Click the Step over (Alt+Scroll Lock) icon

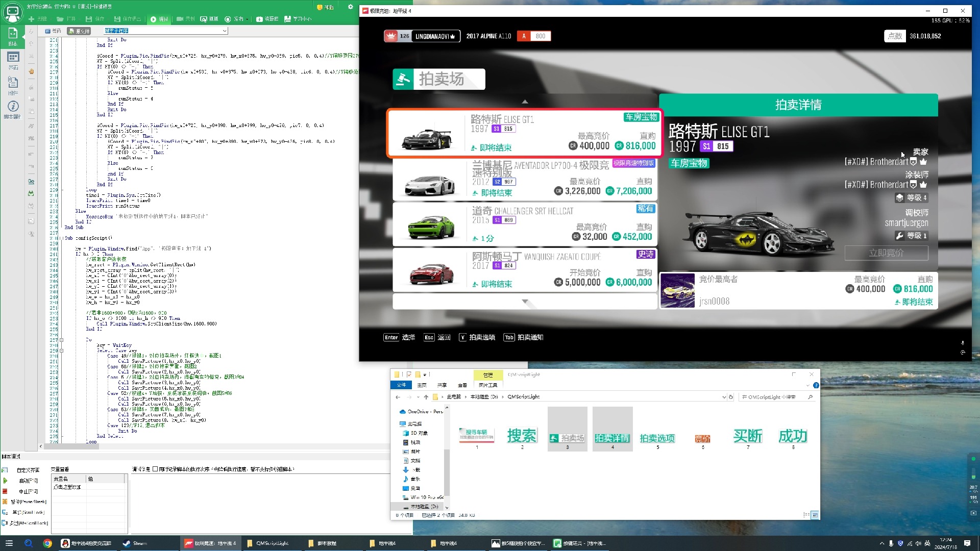(x=5, y=523)
